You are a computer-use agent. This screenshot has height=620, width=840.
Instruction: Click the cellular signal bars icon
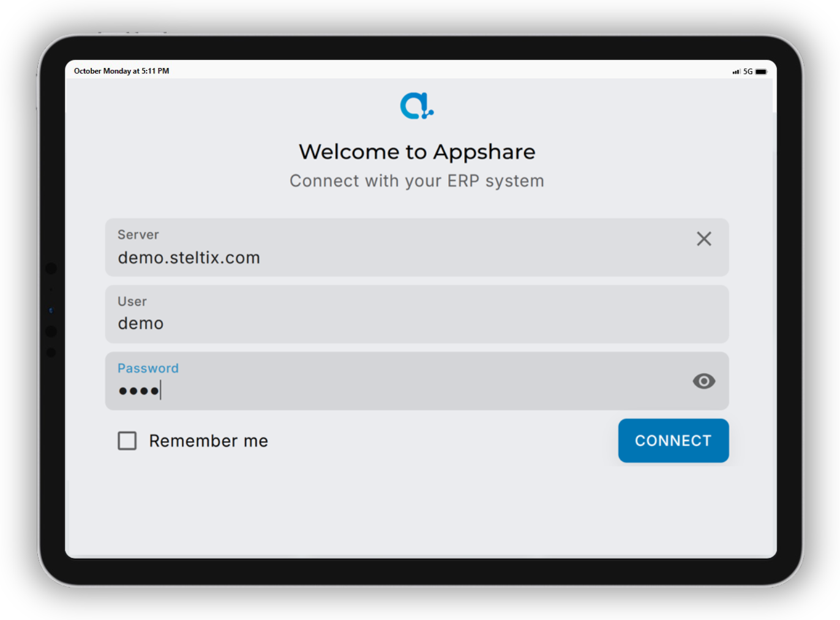(737, 71)
